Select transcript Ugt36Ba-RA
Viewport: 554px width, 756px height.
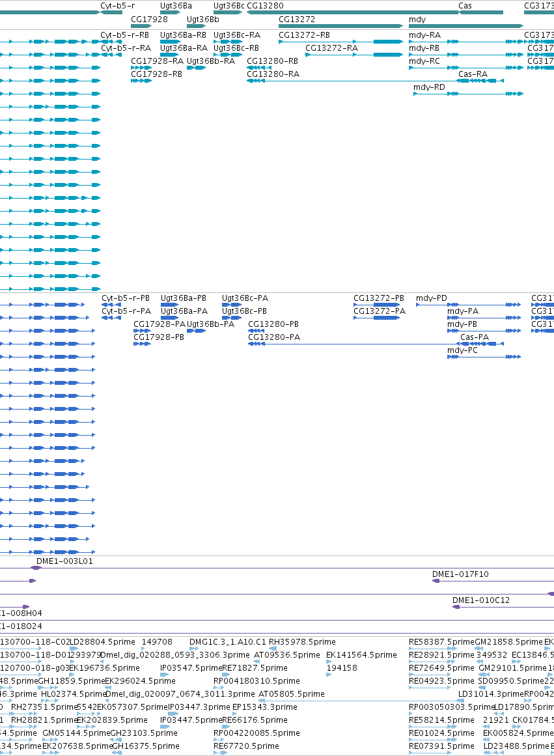click(184, 48)
